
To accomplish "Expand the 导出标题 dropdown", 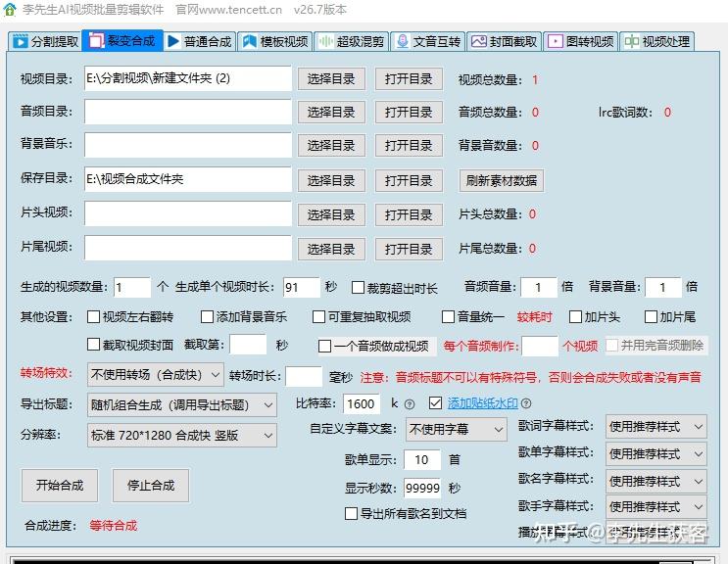I will tap(182, 405).
